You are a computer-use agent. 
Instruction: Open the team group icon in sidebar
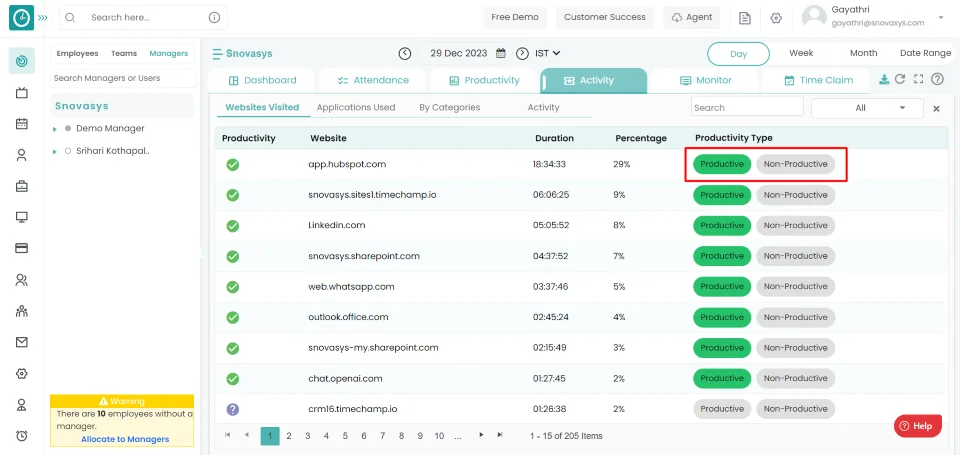click(21, 311)
